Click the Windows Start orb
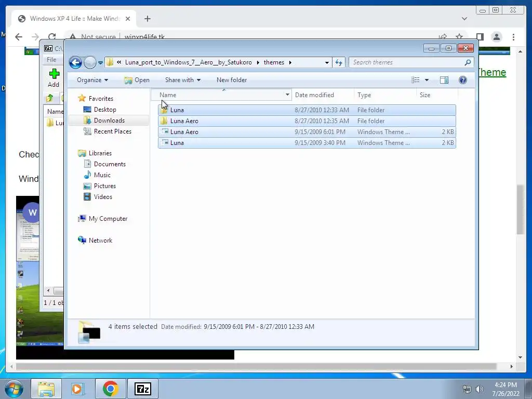 tap(14, 389)
